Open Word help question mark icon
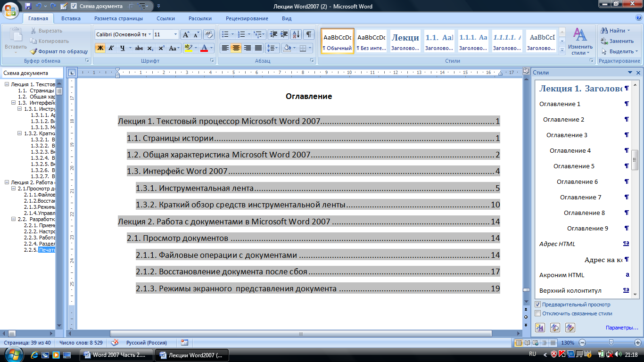This screenshot has width=644, height=362. coord(638,18)
